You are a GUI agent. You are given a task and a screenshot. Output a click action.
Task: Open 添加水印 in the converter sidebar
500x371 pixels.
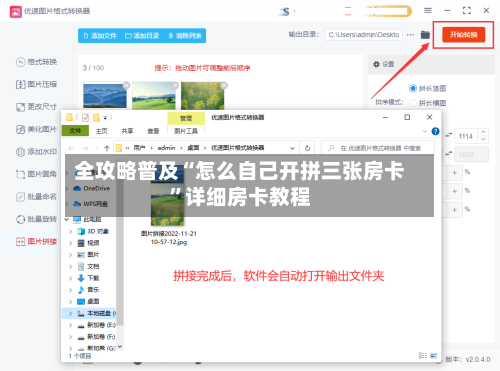tap(37, 152)
